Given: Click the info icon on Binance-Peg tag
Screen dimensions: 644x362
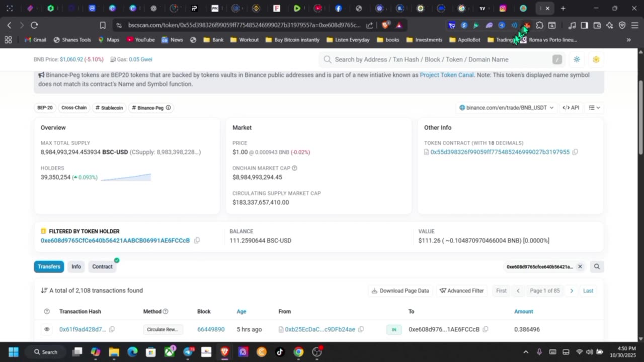Looking at the screenshot, I should pyautogui.click(x=169, y=108).
